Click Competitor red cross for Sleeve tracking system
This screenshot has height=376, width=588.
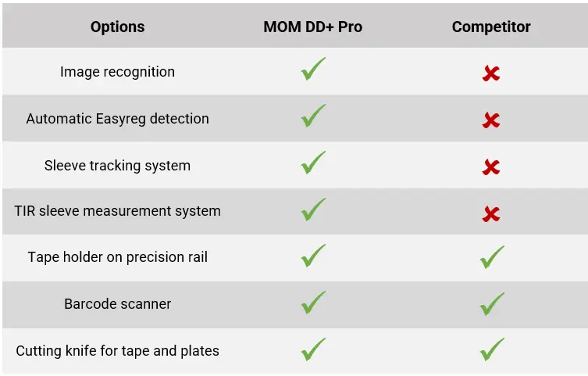(491, 167)
